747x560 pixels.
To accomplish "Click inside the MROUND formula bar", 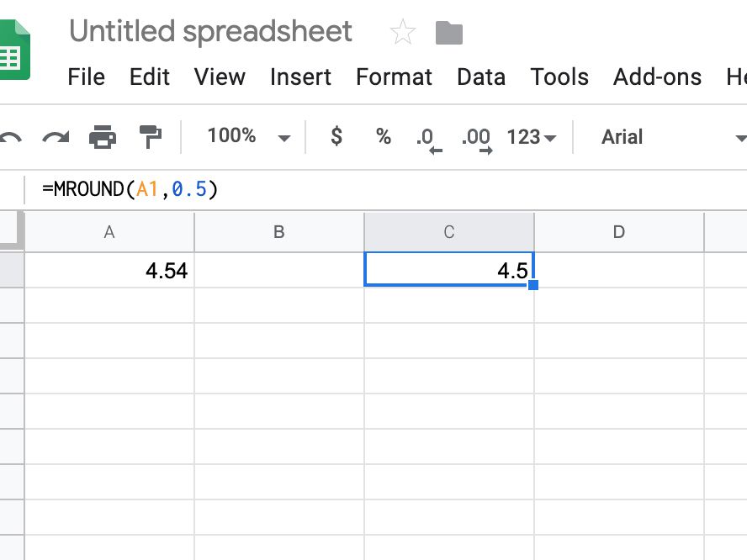I will (x=379, y=190).
